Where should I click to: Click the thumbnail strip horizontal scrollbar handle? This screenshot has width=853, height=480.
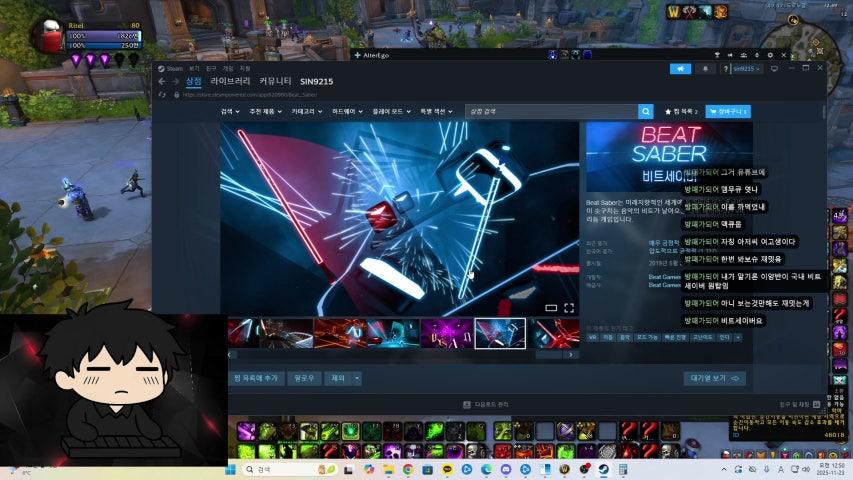pos(549,355)
